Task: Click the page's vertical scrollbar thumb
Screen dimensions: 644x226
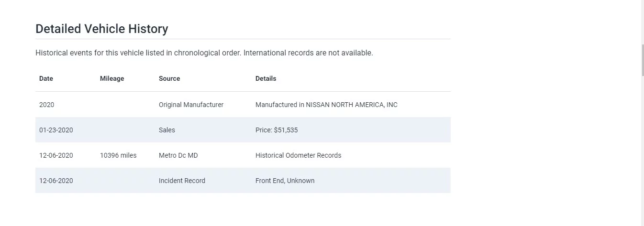Action: pos(642,60)
